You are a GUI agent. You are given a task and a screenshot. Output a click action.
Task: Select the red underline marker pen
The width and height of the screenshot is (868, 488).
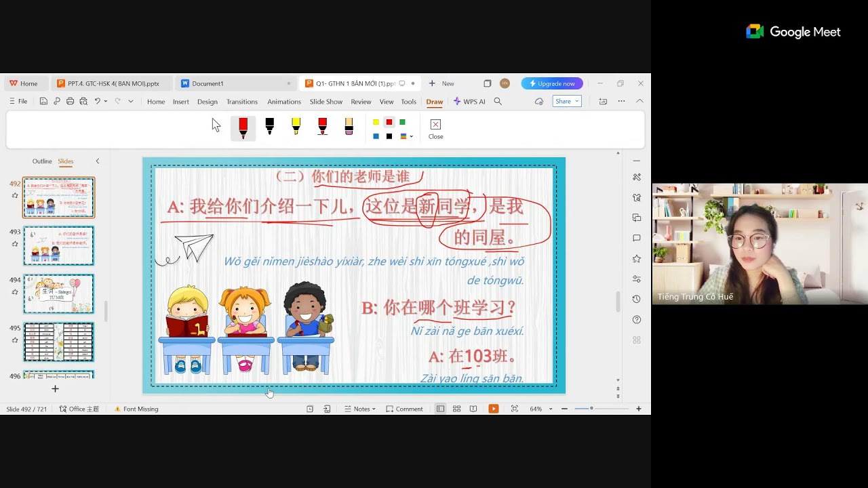click(x=322, y=127)
